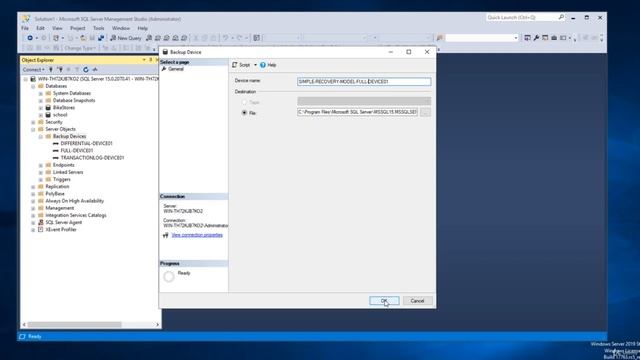Select Always On High Availability node
This screenshot has height=360, width=640.
75,201
